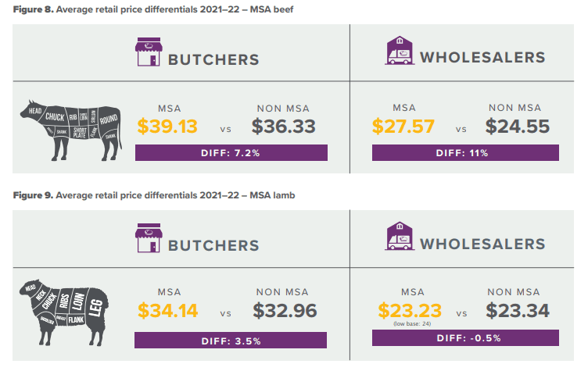
Task: Click the butcher shop icon in Figure 9
Action: pyautogui.click(x=149, y=238)
